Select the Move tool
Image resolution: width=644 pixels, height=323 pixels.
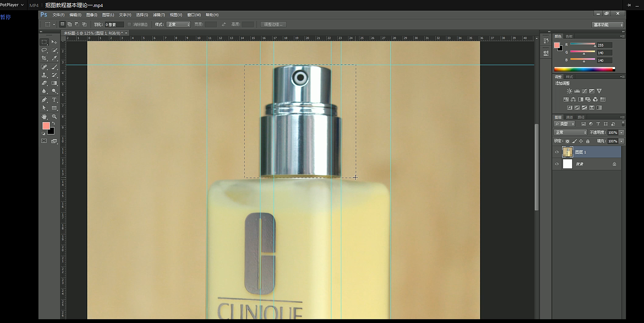coord(54,42)
